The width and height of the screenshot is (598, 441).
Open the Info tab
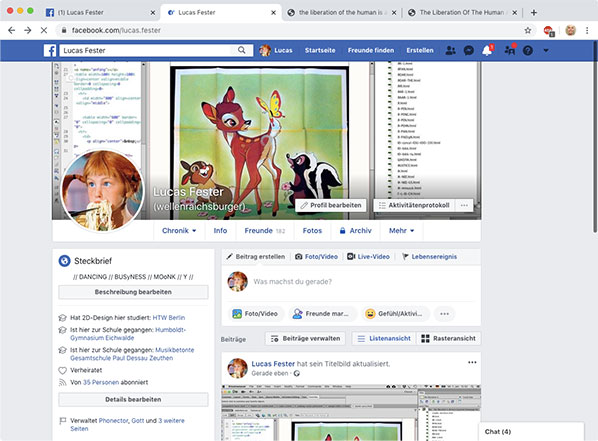tap(220, 231)
